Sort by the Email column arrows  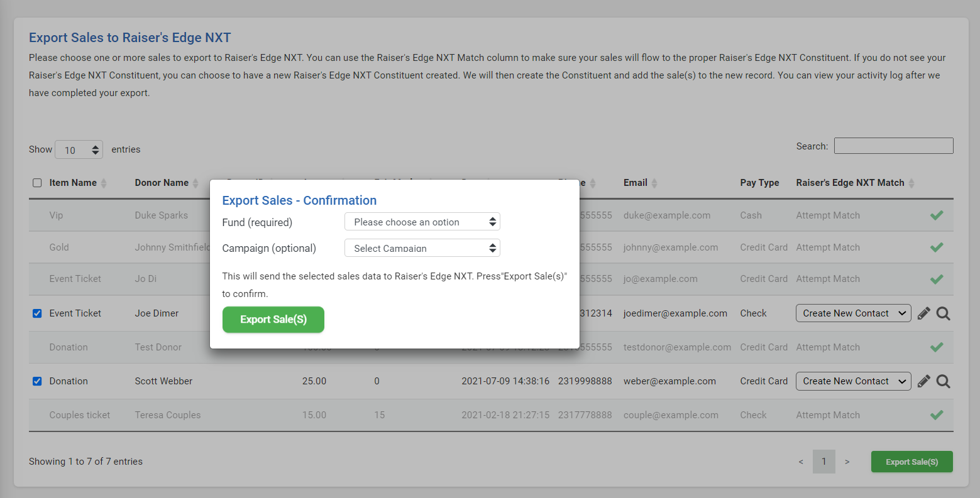[654, 183]
